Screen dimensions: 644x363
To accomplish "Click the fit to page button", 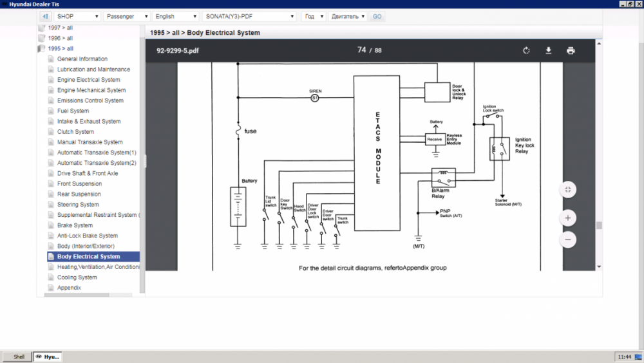I will point(567,189).
